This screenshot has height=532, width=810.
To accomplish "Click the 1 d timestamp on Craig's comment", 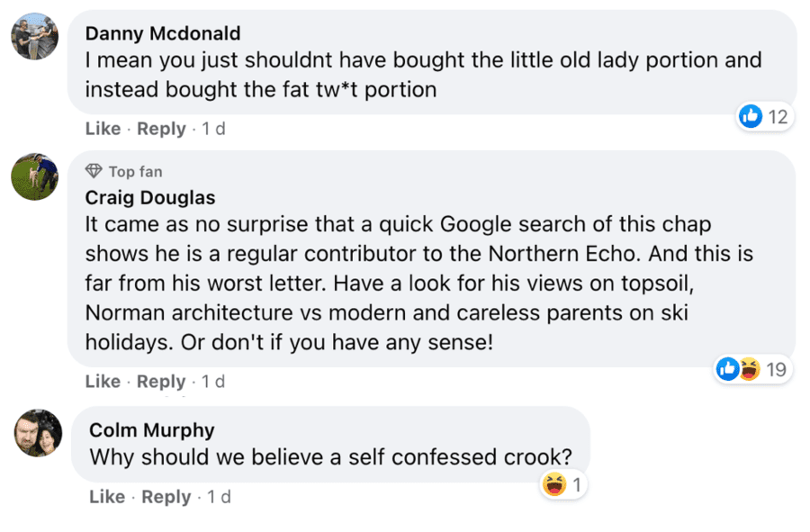I will [213, 382].
